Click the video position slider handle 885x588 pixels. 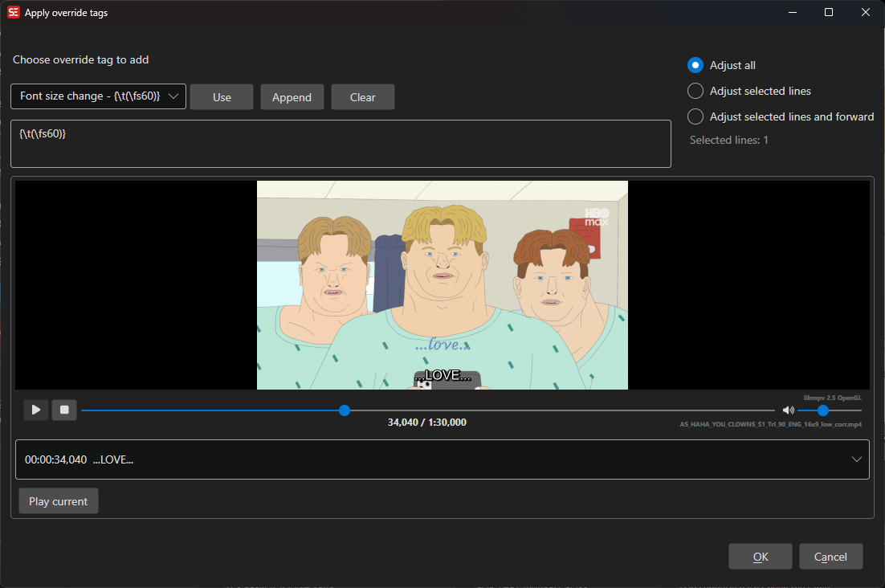pyautogui.click(x=345, y=410)
